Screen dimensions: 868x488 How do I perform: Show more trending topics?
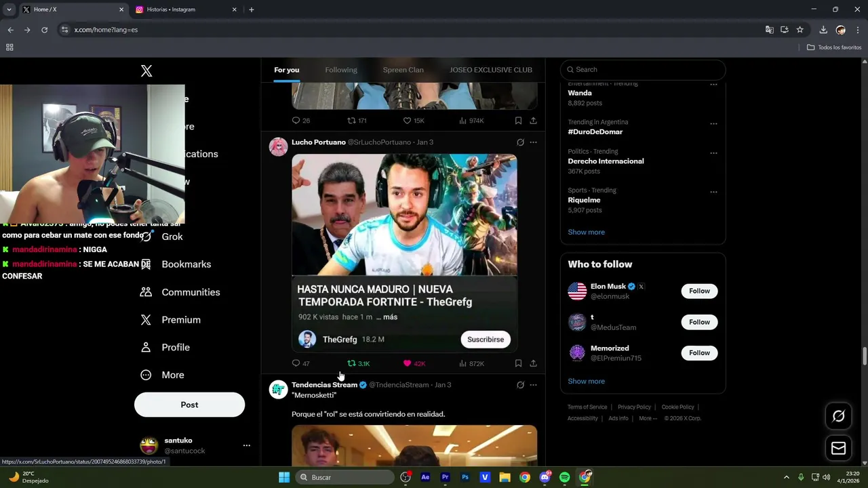[586, 232]
